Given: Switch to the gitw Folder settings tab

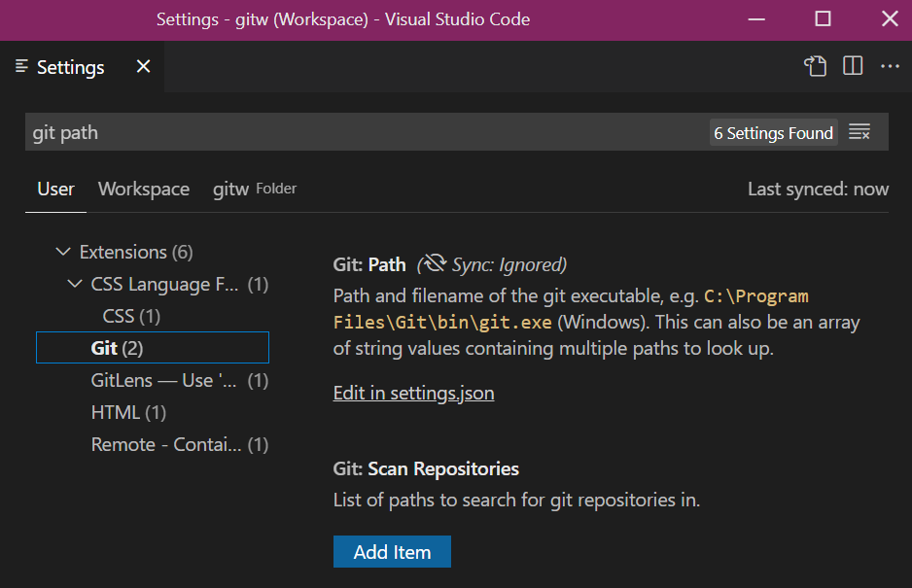Looking at the screenshot, I should point(255,189).
